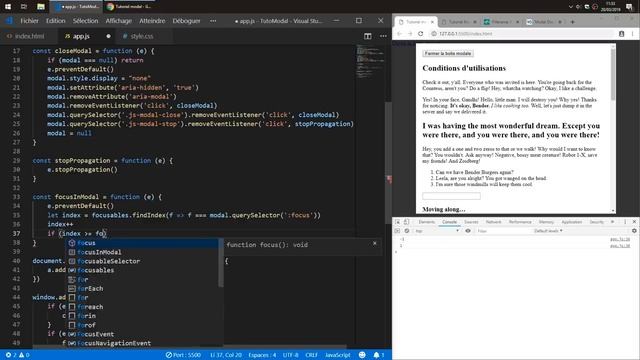The height and width of the screenshot is (360, 640).
Task: Choose the 'focusables' suggestion
Action: coord(142,270)
